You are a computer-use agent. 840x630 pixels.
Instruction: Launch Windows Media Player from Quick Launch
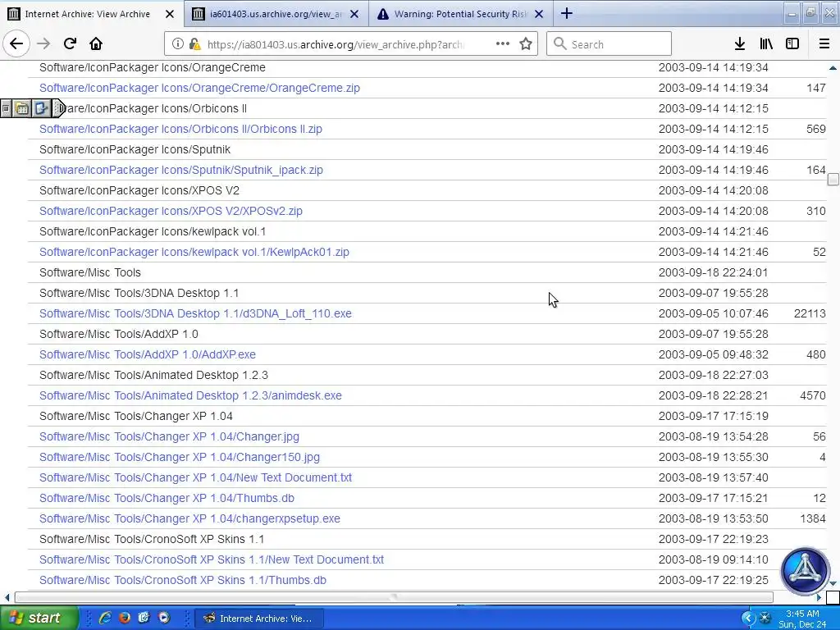pyautogui.click(x=164, y=618)
